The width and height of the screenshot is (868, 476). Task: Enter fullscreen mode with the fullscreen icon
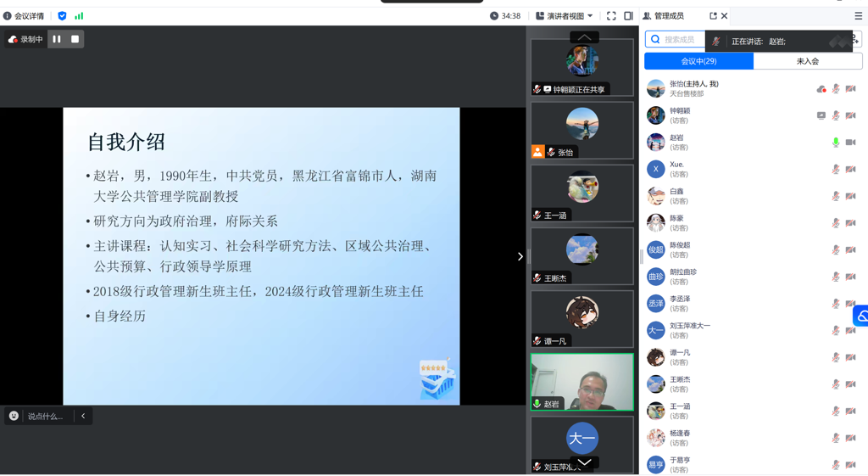click(611, 16)
